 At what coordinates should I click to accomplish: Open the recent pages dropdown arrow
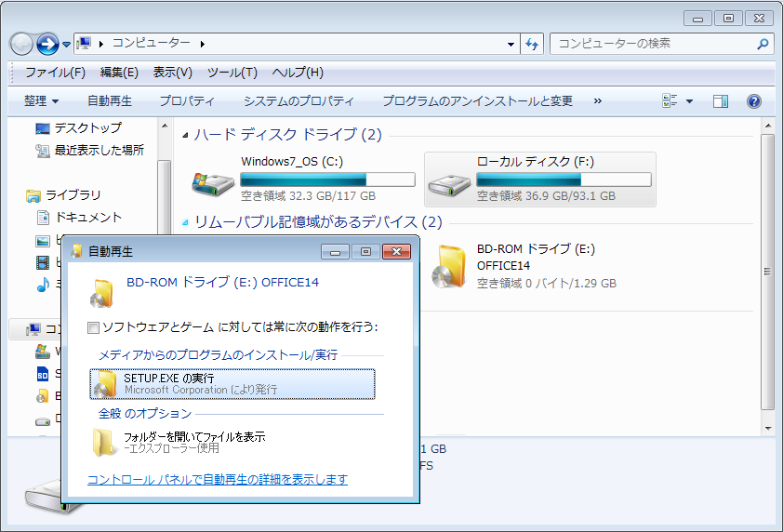66,45
